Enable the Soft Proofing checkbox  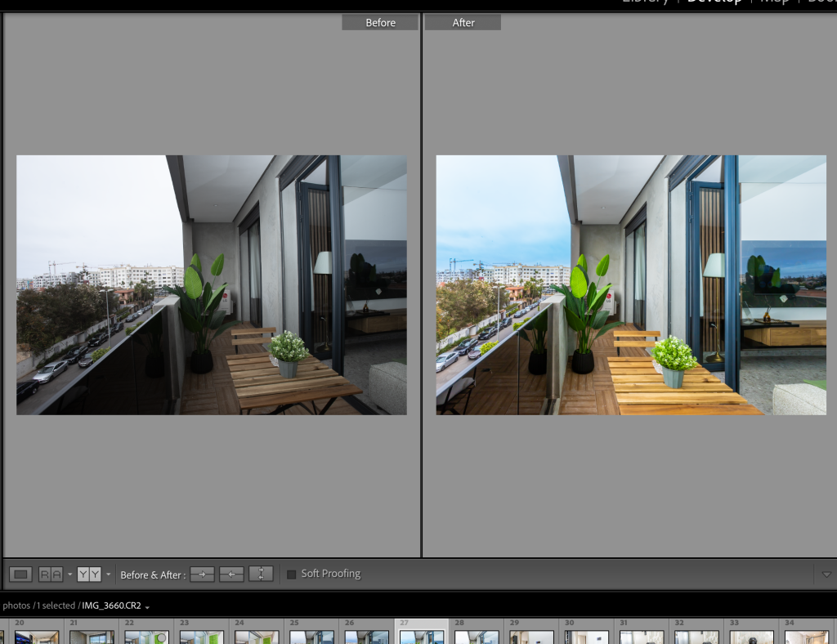click(x=291, y=575)
